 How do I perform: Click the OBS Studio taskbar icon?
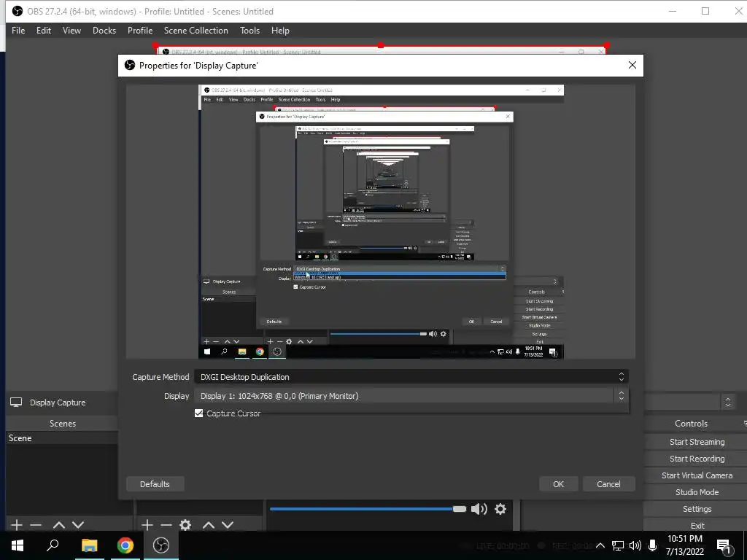click(x=161, y=545)
